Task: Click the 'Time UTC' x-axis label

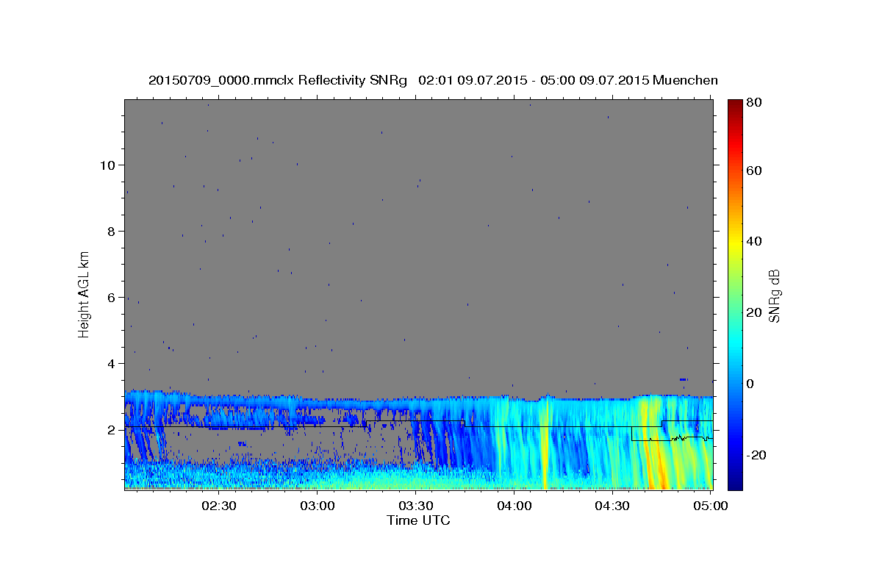Action: click(418, 520)
